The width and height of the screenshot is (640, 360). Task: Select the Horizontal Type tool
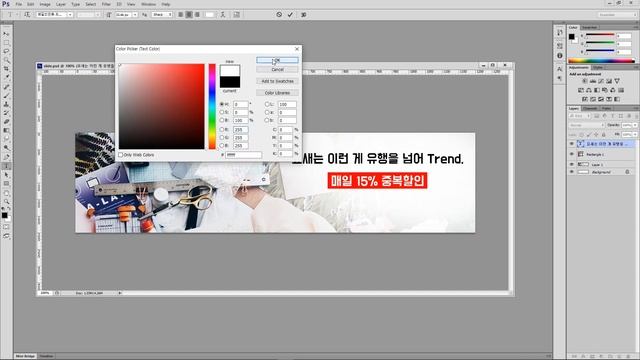click(x=6, y=166)
